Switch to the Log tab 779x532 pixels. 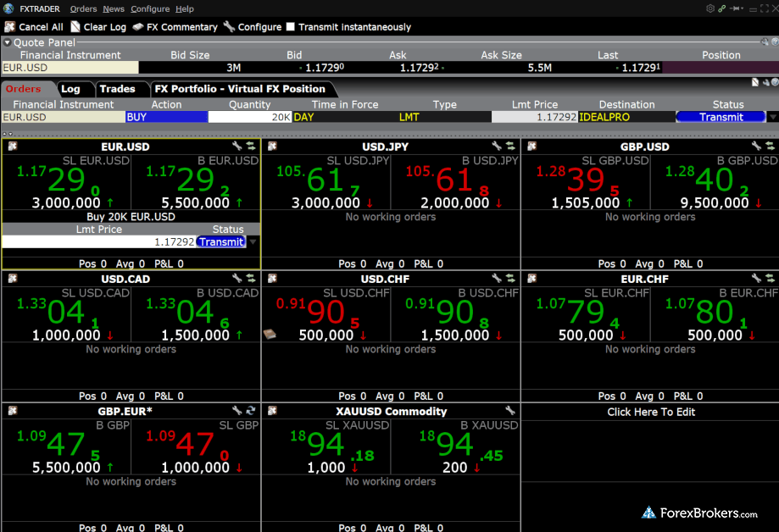[x=70, y=89]
